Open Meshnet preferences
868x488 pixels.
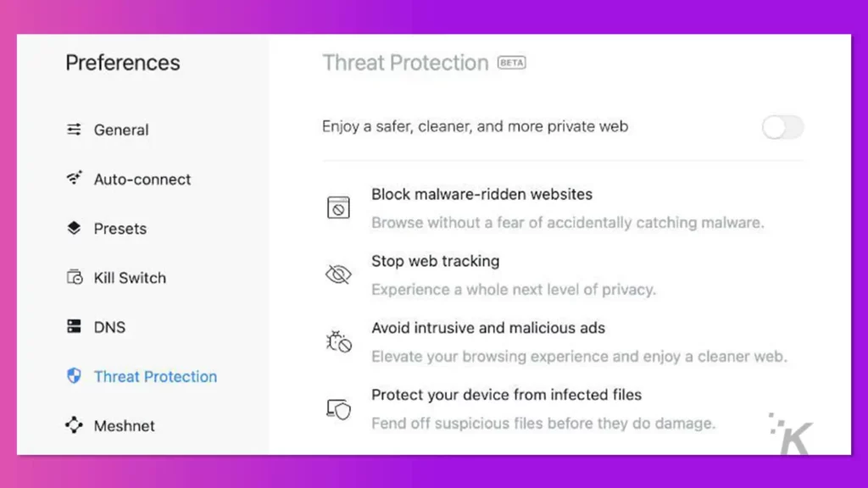pos(125,426)
